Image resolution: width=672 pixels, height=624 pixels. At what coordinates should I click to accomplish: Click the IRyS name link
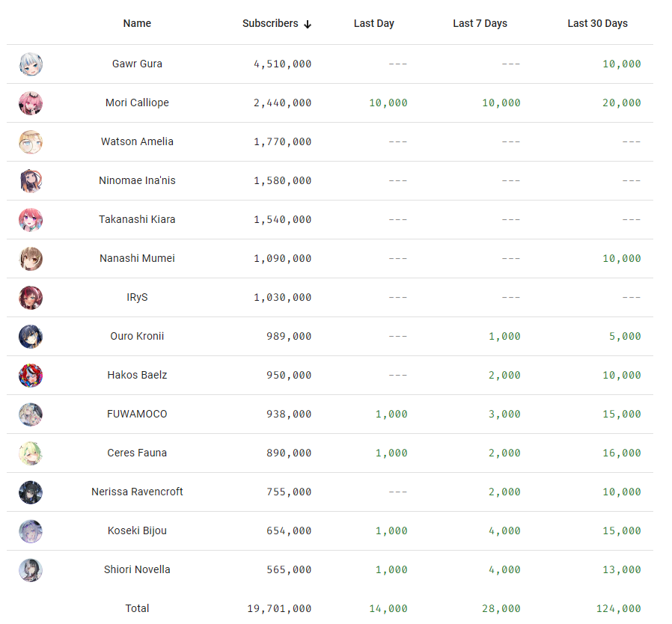[137, 297]
